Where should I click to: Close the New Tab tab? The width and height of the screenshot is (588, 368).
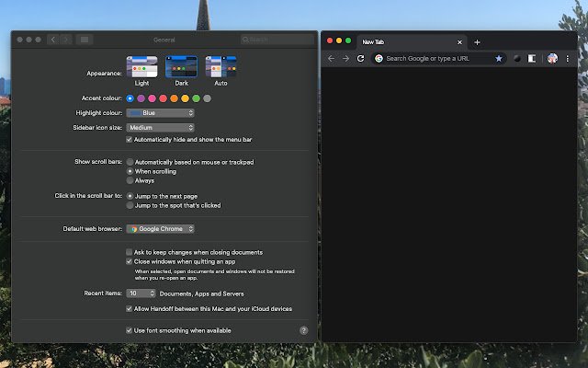[459, 42]
